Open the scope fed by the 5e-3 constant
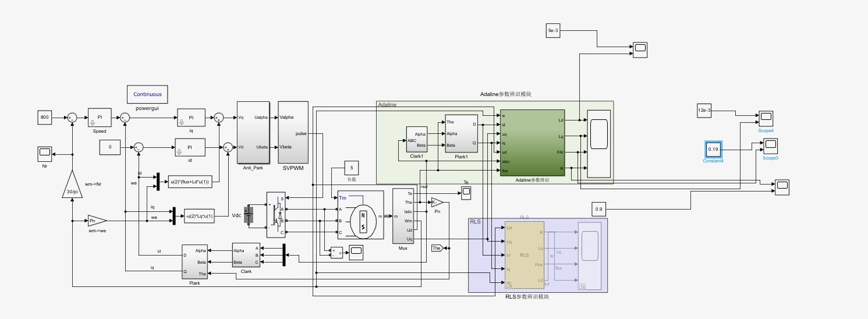Image resolution: width=868 pixels, height=319 pixels. pyautogui.click(x=640, y=49)
